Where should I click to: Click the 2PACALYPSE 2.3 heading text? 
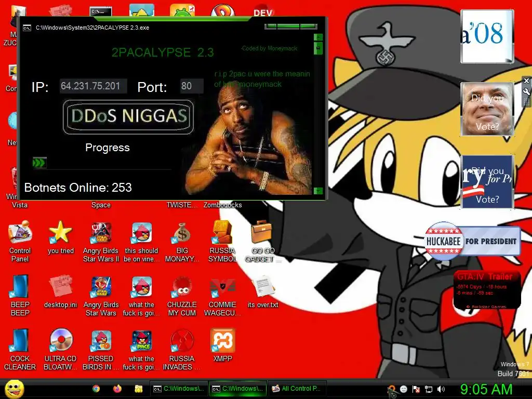(163, 52)
